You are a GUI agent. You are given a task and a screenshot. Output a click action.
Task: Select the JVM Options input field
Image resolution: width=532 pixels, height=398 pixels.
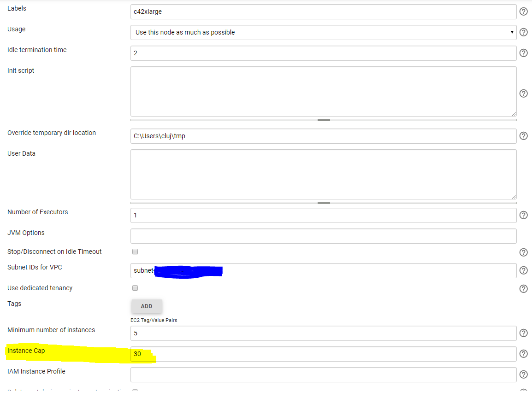pyautogui.click(x=323, y=236)
